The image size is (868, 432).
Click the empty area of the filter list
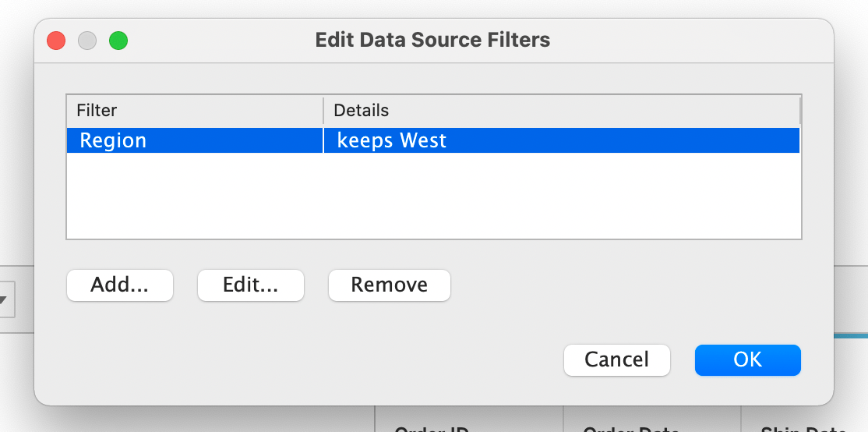(x=433, y=195)
